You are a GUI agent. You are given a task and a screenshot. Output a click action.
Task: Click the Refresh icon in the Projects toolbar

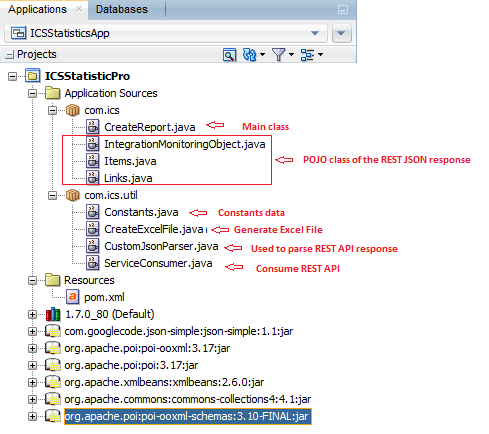coord(249,55)
